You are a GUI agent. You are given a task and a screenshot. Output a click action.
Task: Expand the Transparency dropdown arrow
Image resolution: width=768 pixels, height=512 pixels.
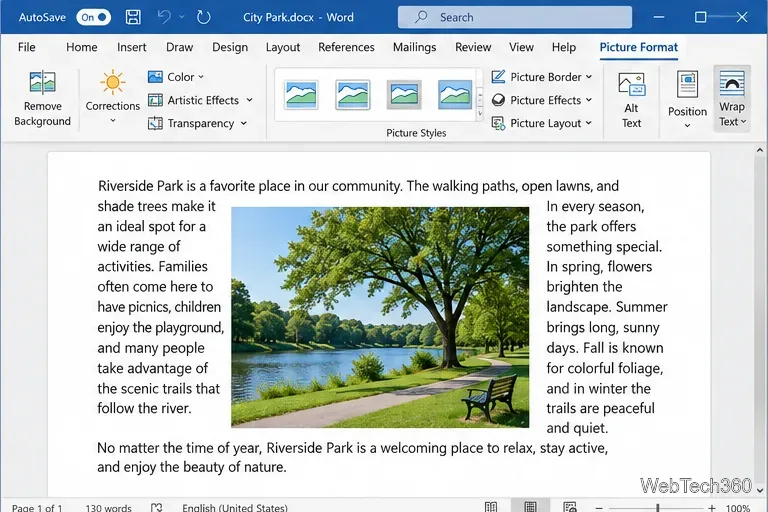[x=243, y=123]
